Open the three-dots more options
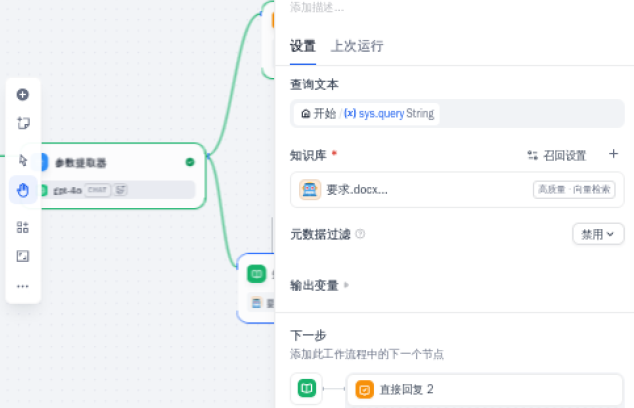Viewport: 634px width, 408px height. [x=23, y=286]
